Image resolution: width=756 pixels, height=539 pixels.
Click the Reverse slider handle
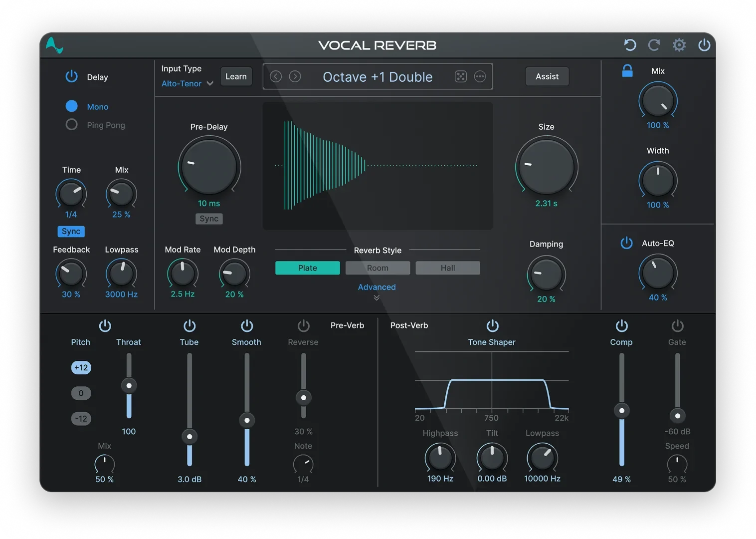click(303, 397)
